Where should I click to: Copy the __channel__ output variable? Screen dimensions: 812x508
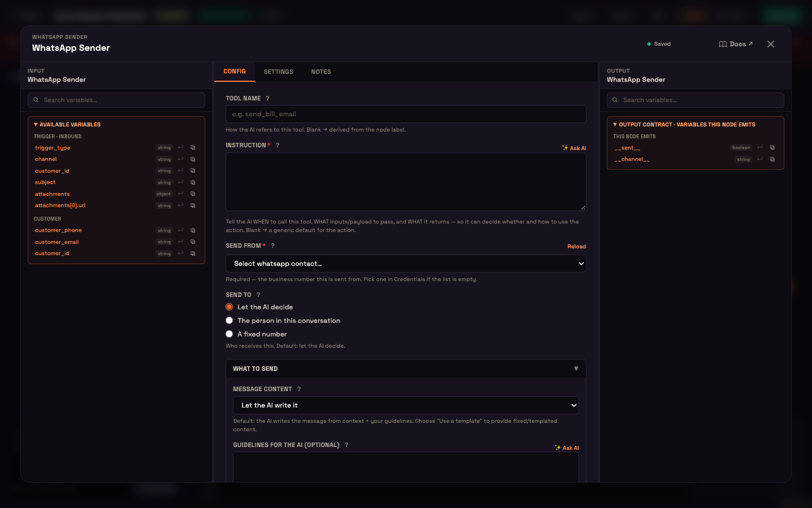[773, 159]
